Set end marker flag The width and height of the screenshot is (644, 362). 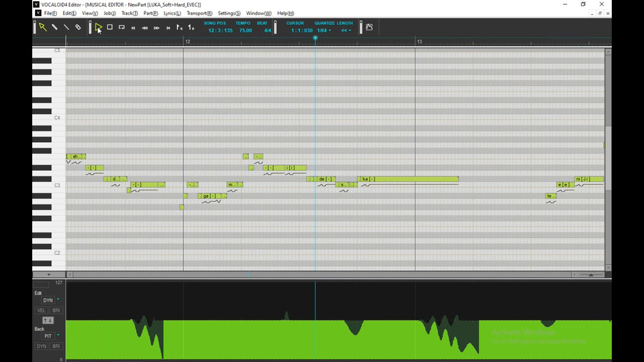tap(191, 27)
